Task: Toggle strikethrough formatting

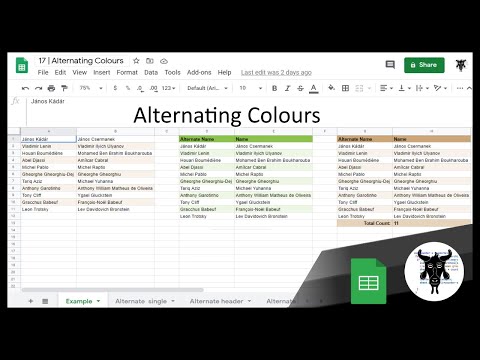Action: (300, 88)
